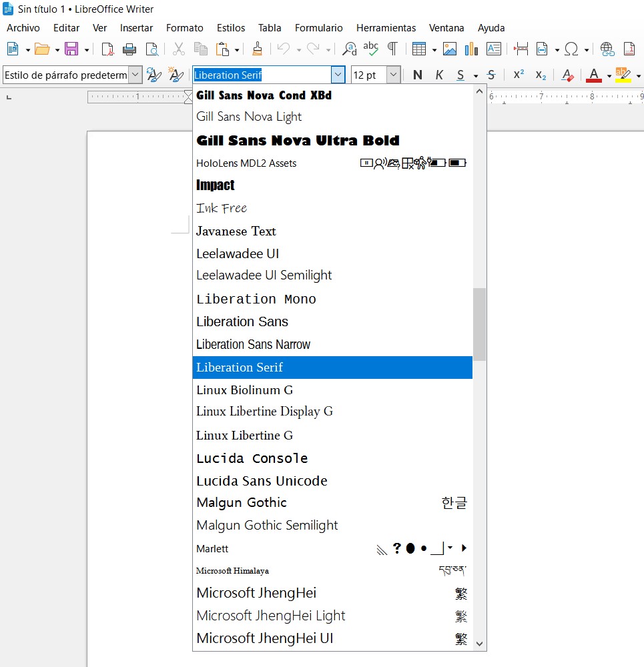The image size is (644, 667).
Task: Open the Formato menu
Action: pos(185,28)
